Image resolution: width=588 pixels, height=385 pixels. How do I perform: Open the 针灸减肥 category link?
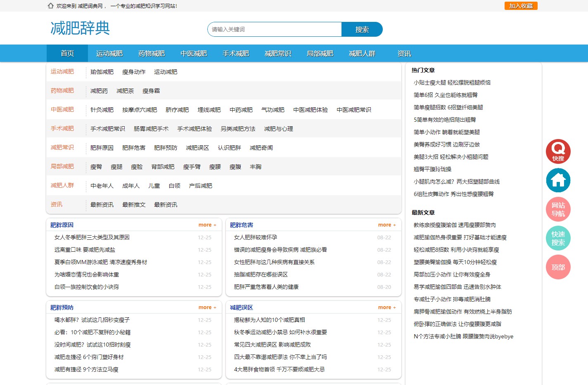coord(102,110)
